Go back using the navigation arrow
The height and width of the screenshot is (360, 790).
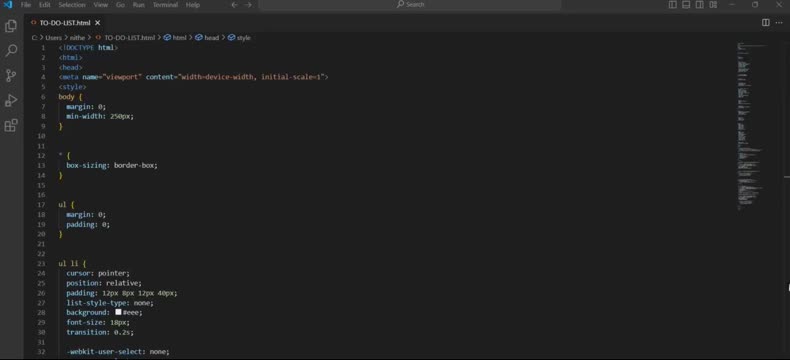point(234,5)
